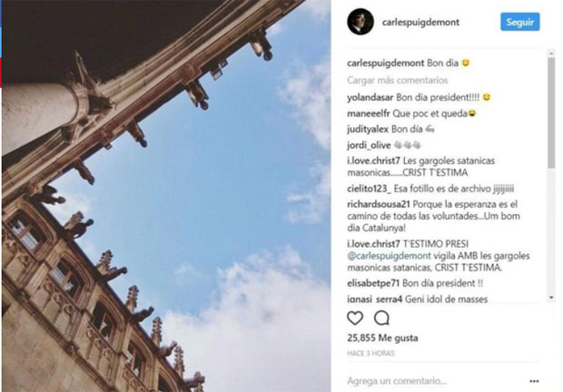Viewport: 563px width, 392px height.
Task: Click carlespuigdemont username in the post header
Action: (x=420, y=23)
